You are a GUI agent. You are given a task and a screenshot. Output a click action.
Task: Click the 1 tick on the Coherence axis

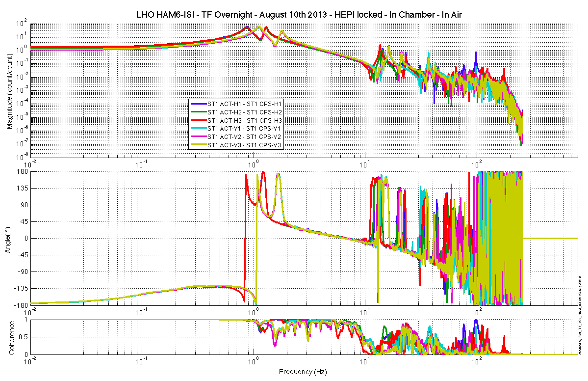26,320
